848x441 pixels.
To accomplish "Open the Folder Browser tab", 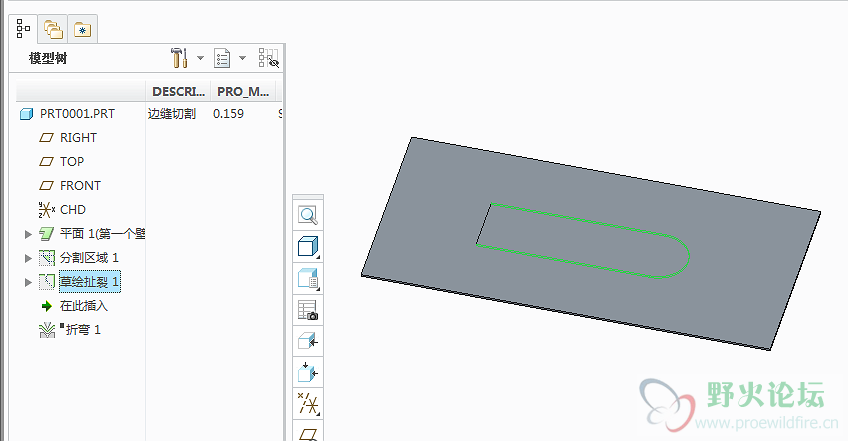I will (53, 29).
